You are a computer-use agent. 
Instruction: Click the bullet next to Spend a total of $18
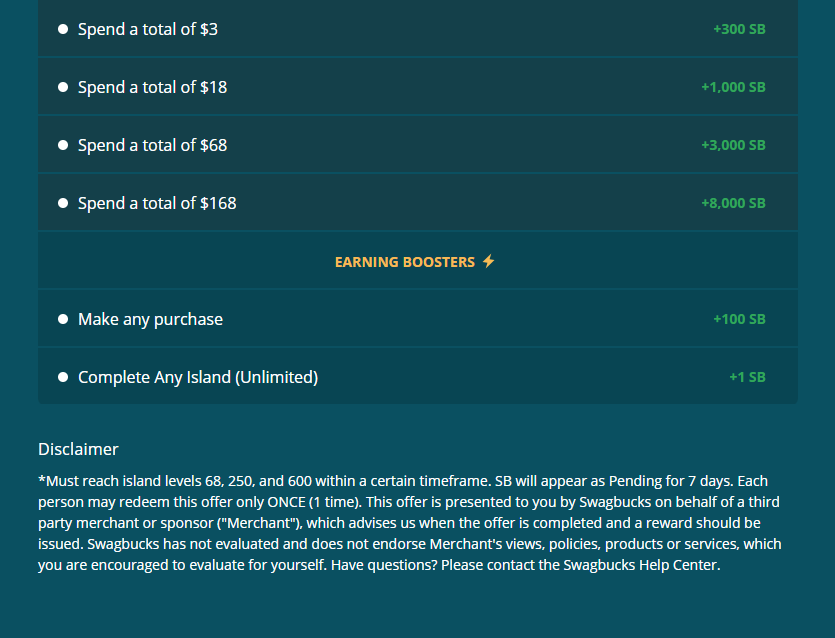point(63,86)
